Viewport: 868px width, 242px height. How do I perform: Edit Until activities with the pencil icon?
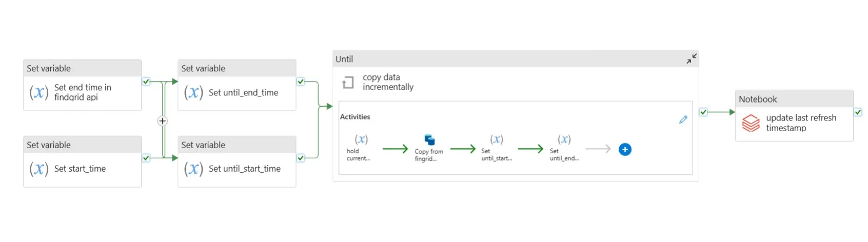point(683,119)
